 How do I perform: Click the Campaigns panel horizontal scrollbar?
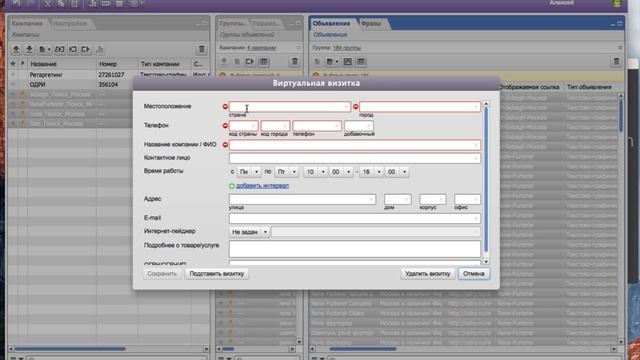70,349
